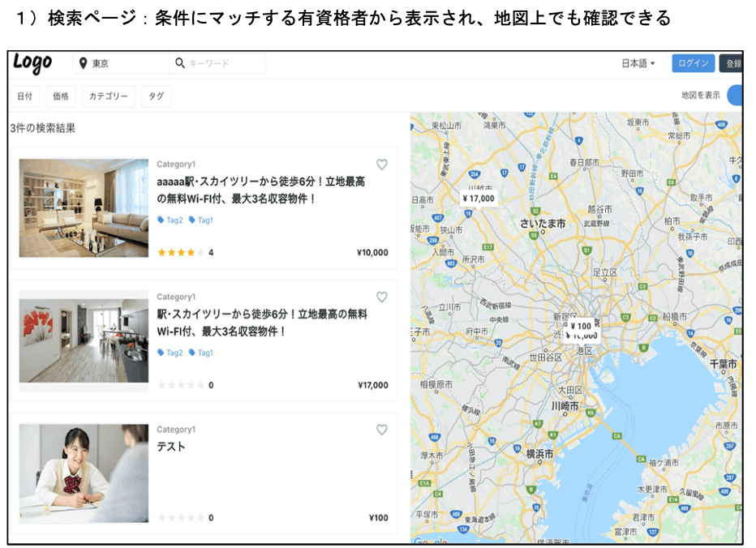Image resolution: width=756 pixels, height=548 pixels.
Task: Click Tag2 on the first listing
Action: [170, 220]
